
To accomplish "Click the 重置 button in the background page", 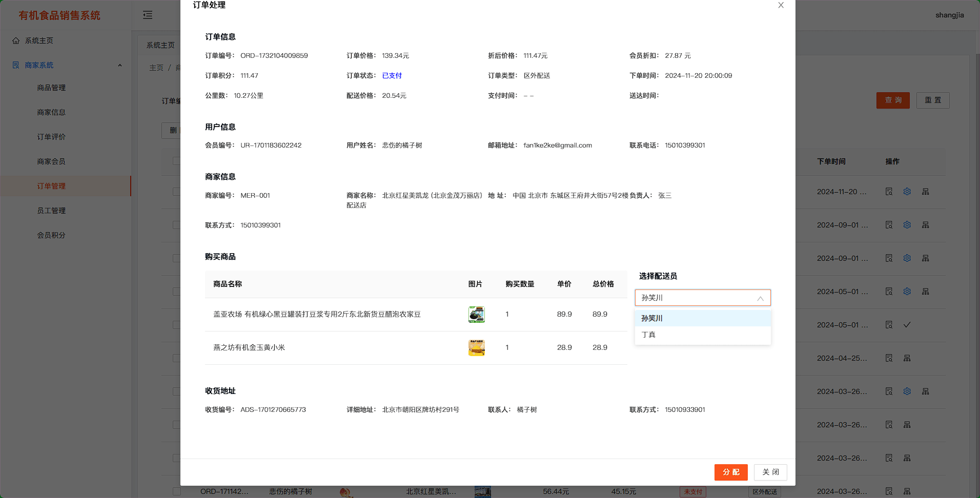I will tap(933, 100).
